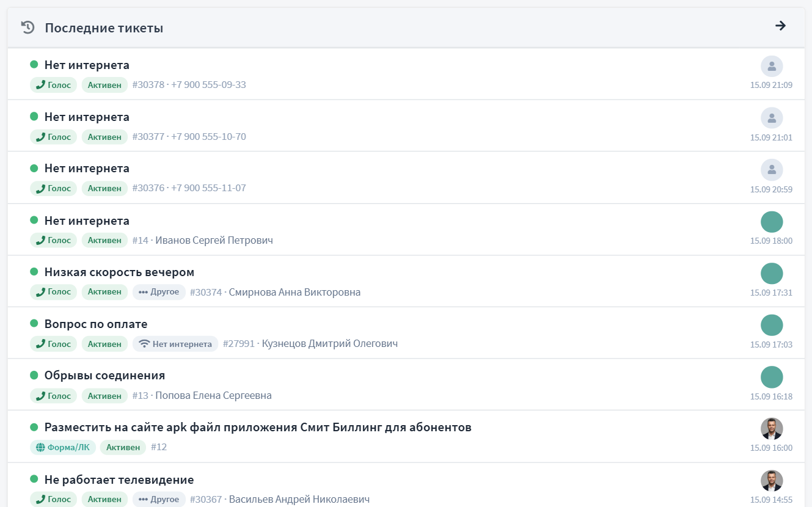Click teal avatar on Низкая скорость вечером ticket
The width and height of the screenshot is (812, 507).
pyautogui.click(x=772, y=274)
